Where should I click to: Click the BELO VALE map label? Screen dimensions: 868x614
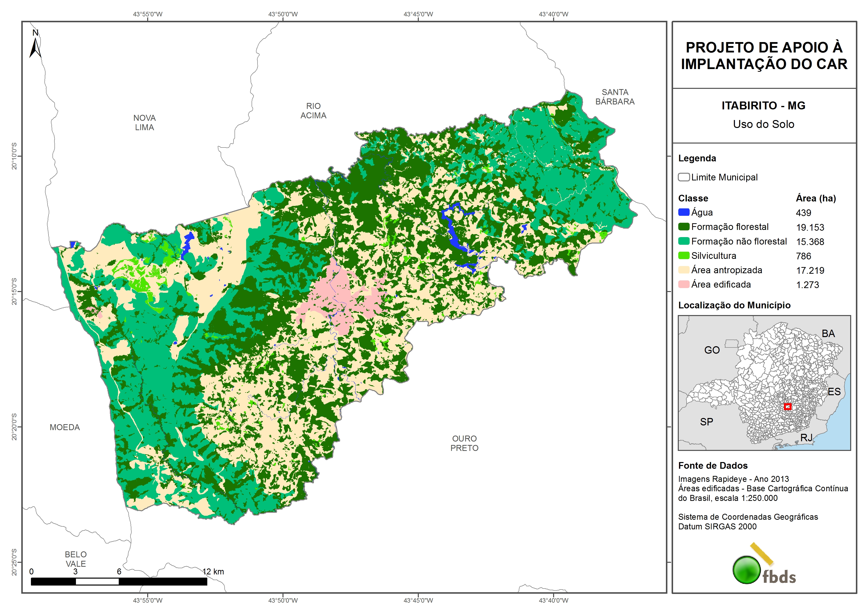76,559
